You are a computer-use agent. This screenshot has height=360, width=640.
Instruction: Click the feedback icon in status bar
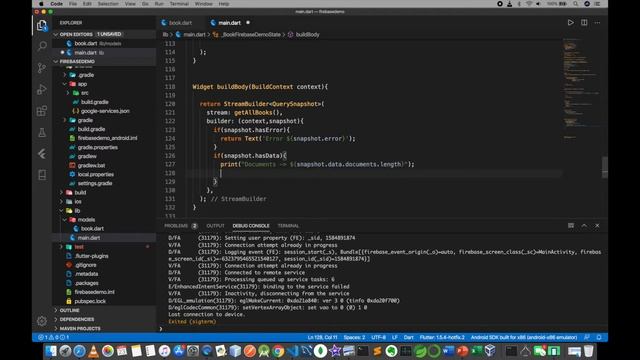pos(587,338)
